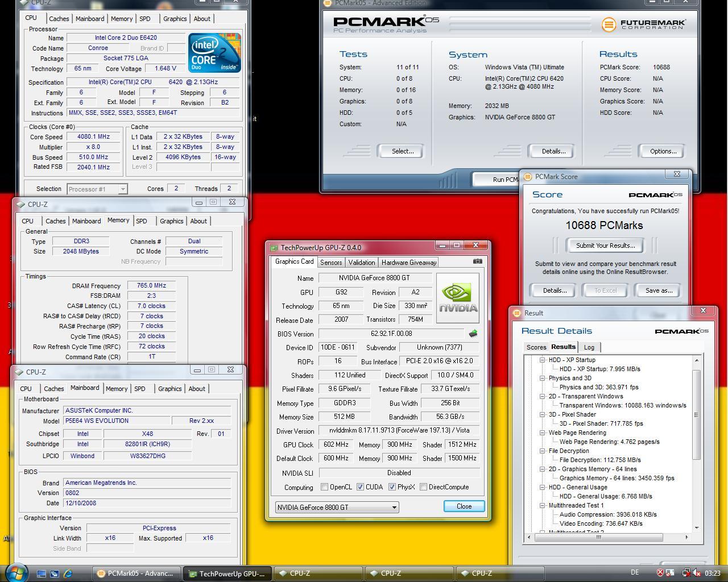
Task: Collapse the HDD - General Usage node
Action: pyautogui.click(x=543, y=487)
